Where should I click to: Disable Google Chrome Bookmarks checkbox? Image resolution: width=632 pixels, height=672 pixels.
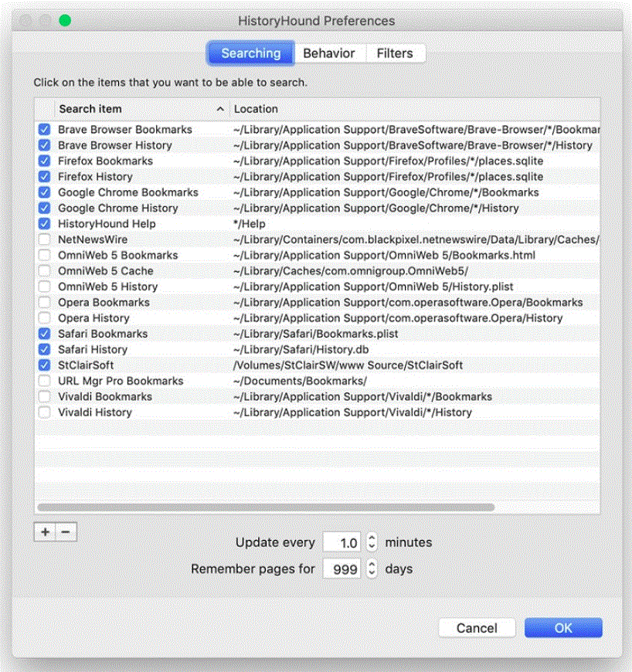click(44, 192)
